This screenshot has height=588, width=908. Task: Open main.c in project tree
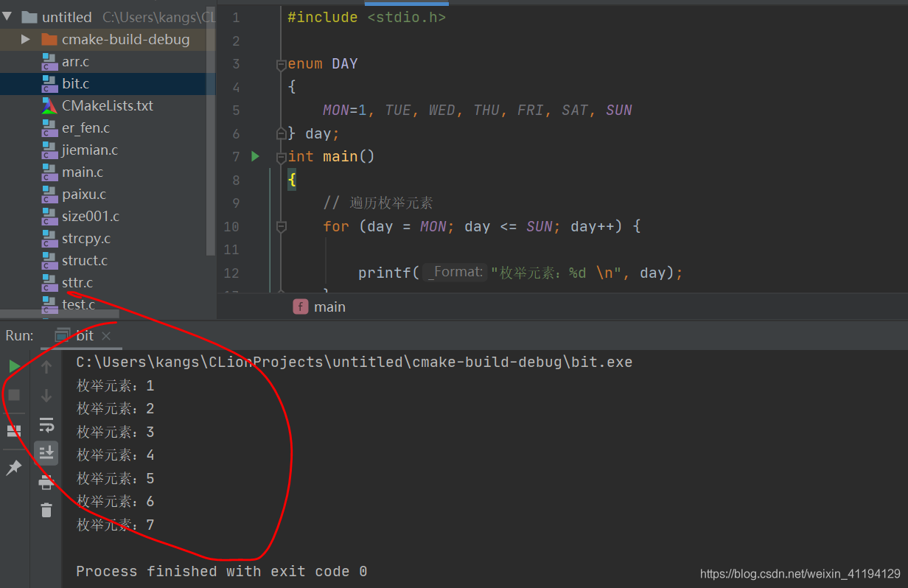click(83, 172)
